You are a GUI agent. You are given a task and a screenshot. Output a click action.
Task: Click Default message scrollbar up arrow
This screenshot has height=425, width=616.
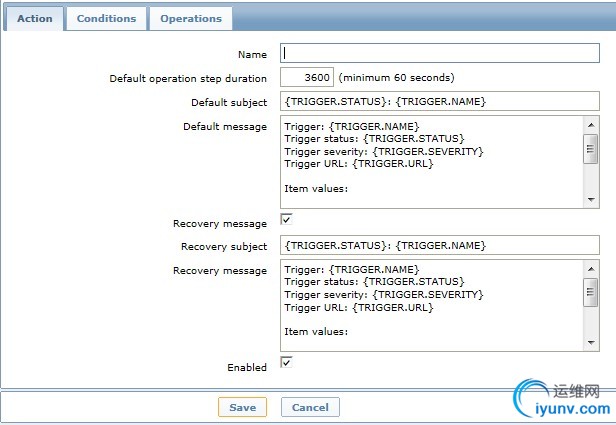591,125
